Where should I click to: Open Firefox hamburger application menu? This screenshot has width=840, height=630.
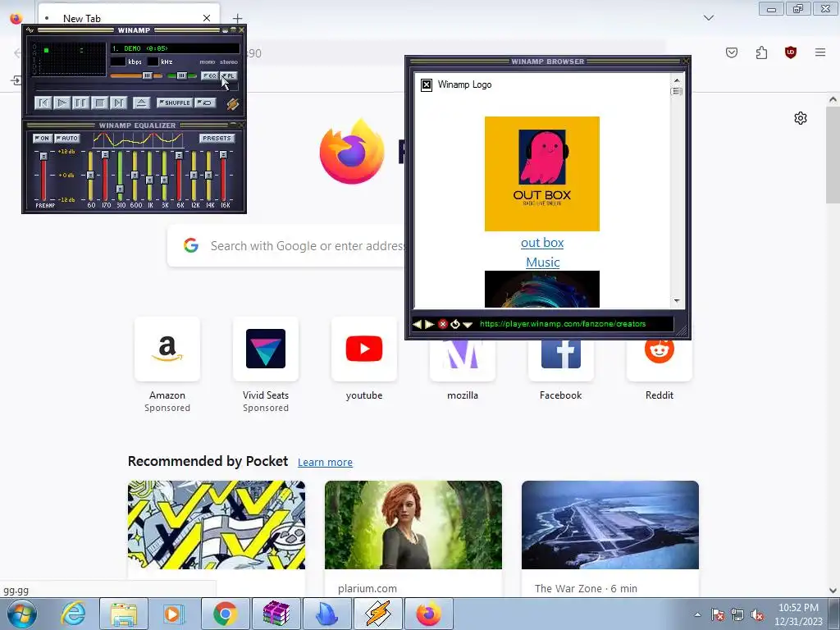pyautogui.click(x=820, y=52)
